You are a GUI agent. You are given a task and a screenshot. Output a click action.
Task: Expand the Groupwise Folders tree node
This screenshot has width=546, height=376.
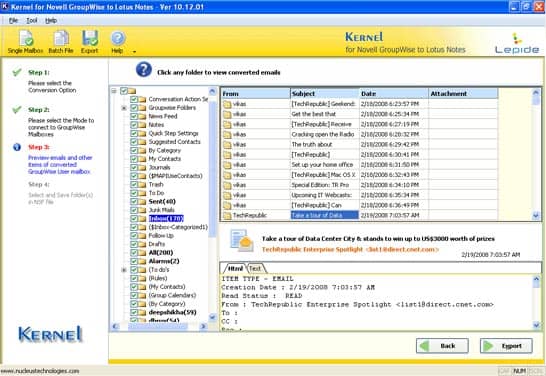coord(124,108)
